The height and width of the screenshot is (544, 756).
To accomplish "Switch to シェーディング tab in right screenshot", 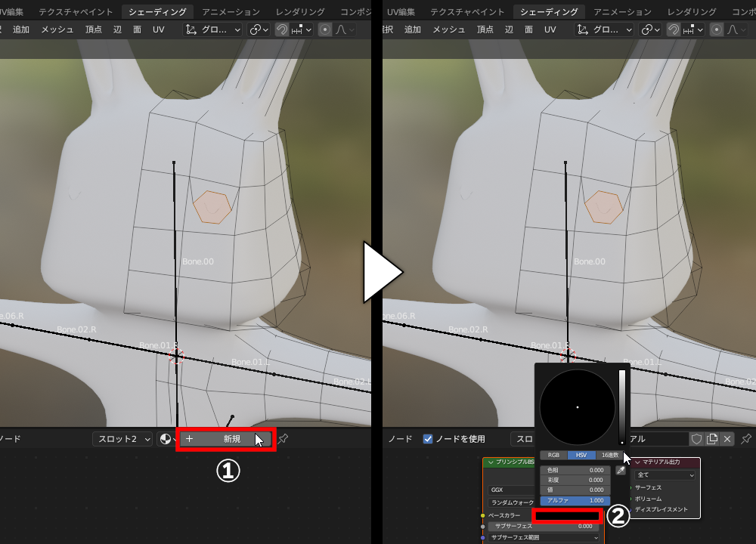I will 549,11.
